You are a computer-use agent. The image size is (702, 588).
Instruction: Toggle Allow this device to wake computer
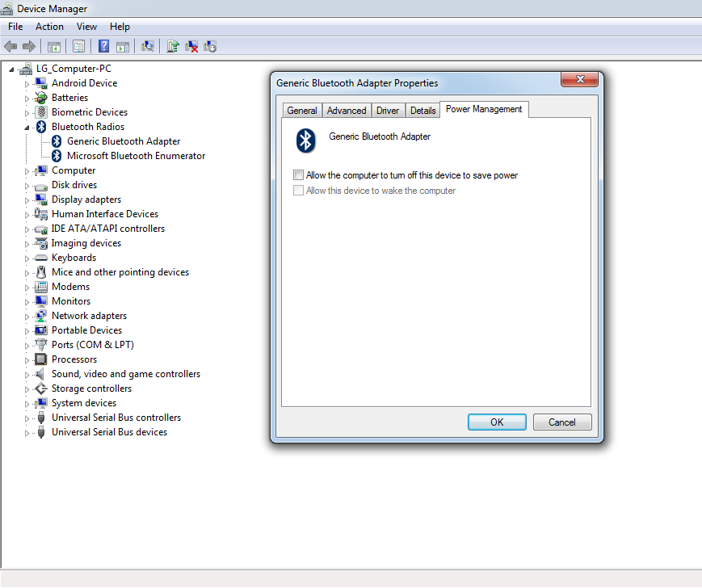click(299, 191)
